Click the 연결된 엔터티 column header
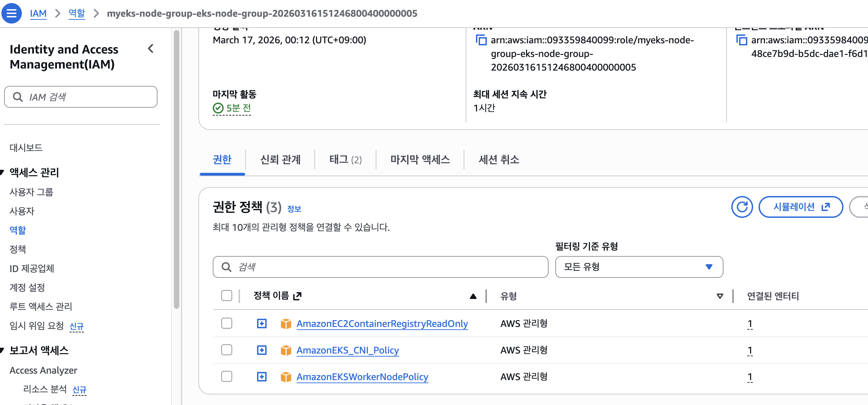 773,296
